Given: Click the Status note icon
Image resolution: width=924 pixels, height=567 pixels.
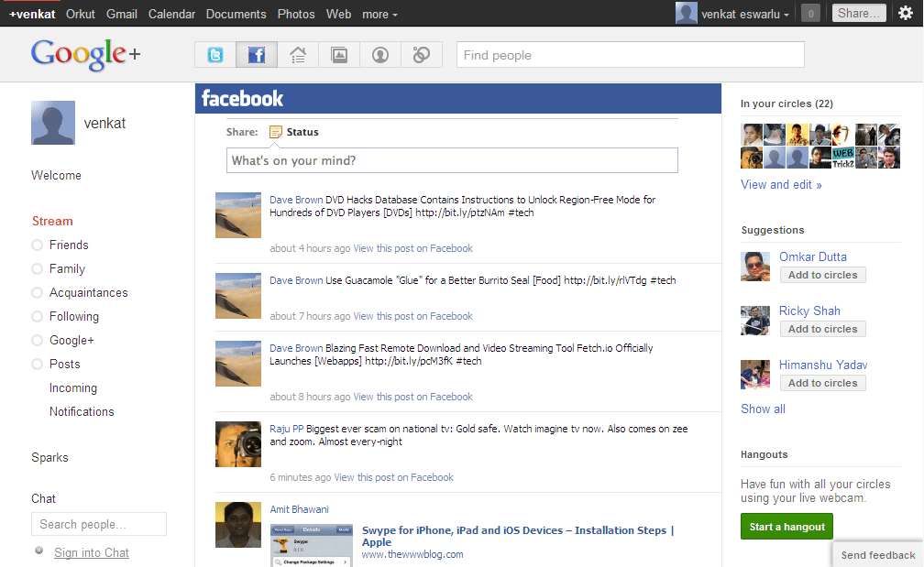Looking at the screenshot, I should click(275, 132).
